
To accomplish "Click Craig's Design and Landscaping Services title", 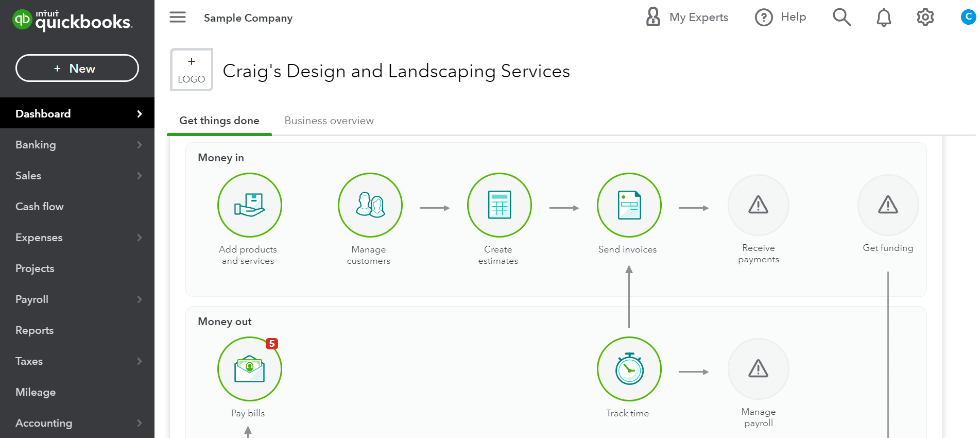I will [x=396, y=71].
